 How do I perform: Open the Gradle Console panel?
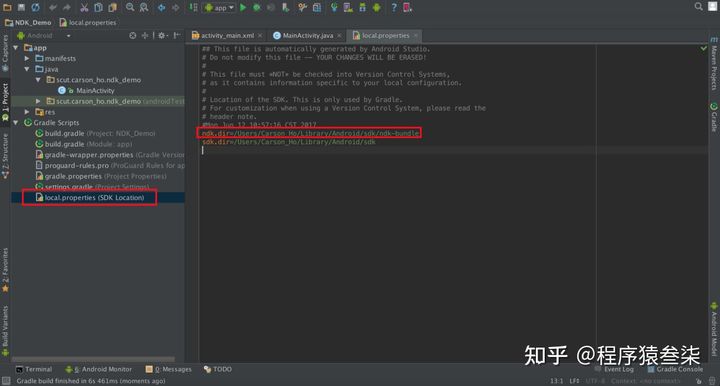coord(675,369)
